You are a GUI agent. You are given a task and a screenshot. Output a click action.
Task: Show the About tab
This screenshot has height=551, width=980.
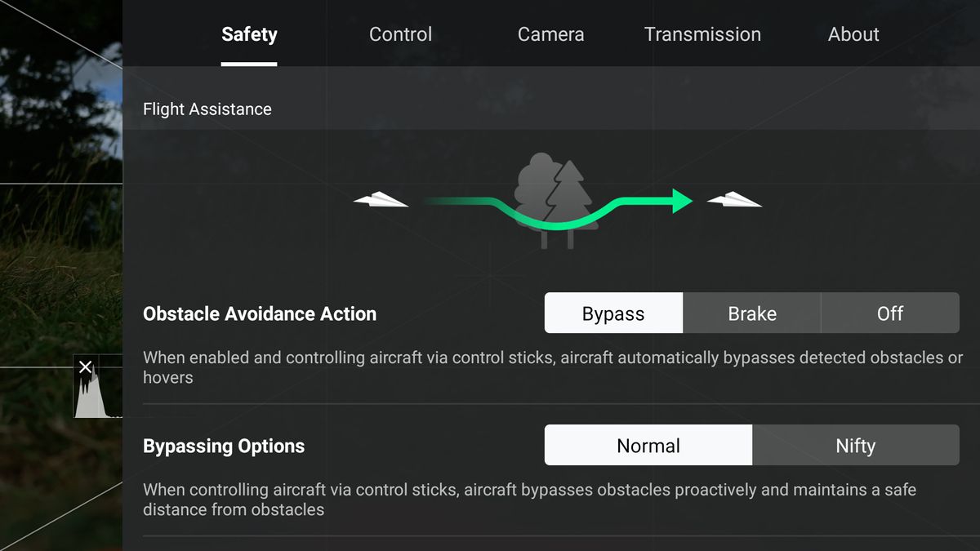tap(853, 34)
